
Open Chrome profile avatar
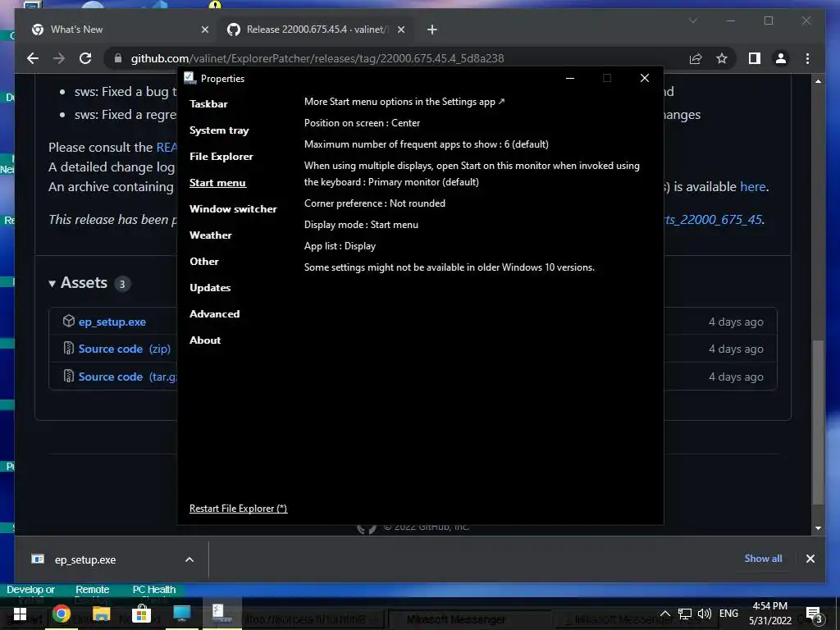pos(781,58)
